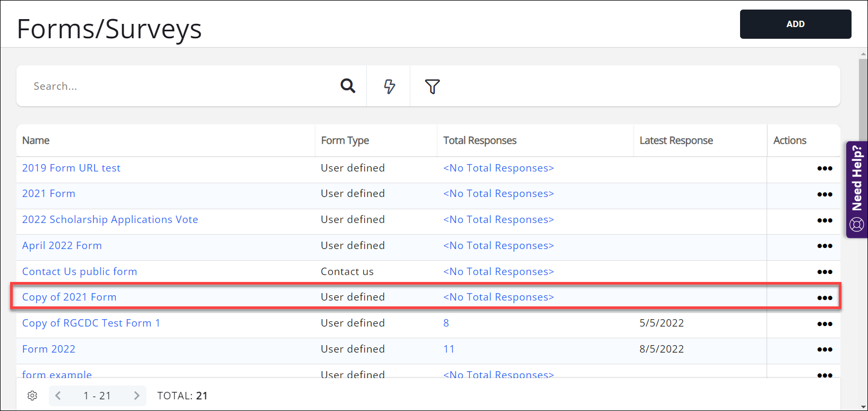868x411 pixels.
Task: Sort by Latest Response column header
Action: [x=676, y=141]
